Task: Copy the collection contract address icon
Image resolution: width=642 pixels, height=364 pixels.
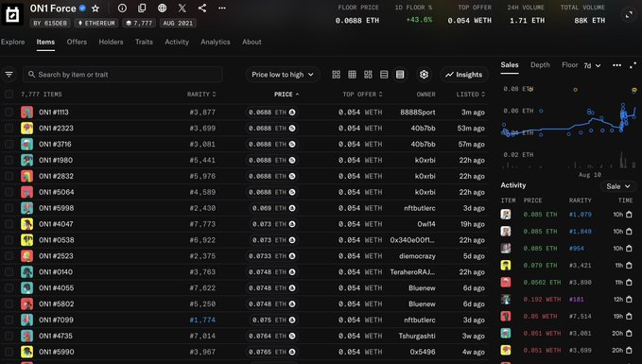Action: [142, 8]
